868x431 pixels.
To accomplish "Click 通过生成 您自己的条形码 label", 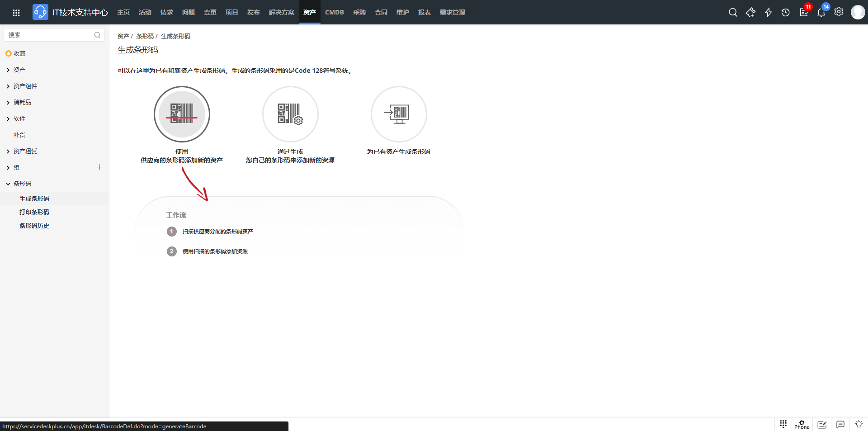I will tap(290, 156).
